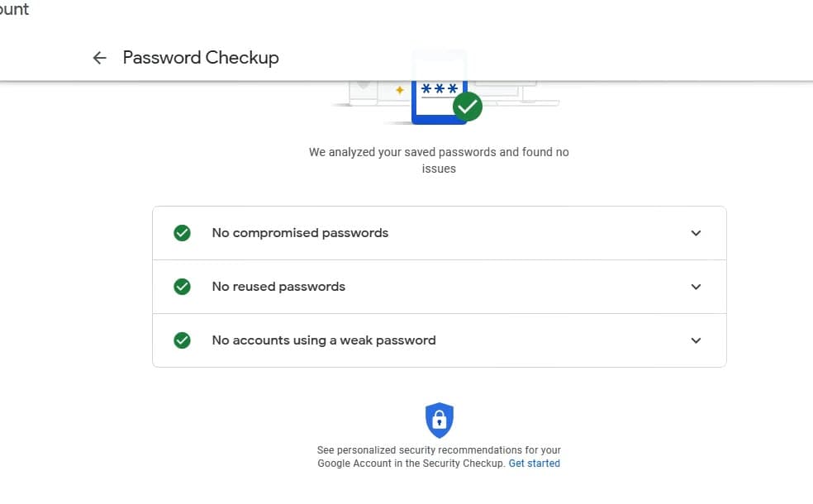
Task: Click green check beside No reused passwords
Action: (183, 287)
